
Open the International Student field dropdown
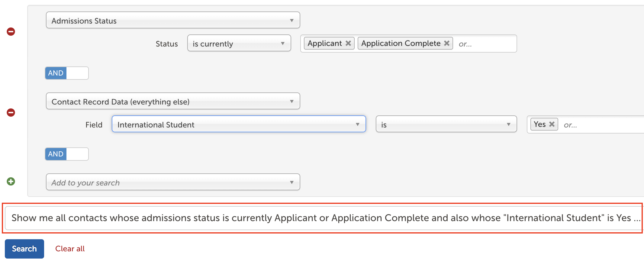239,124
